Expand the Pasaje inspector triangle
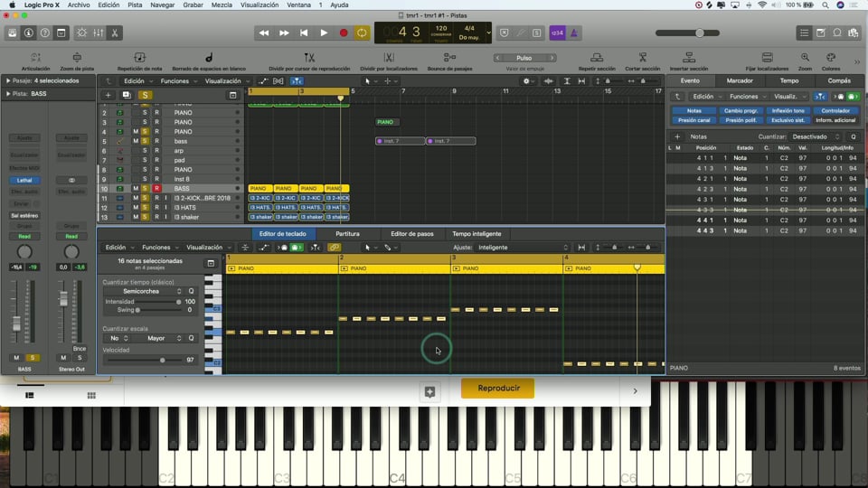 click(8, 80)
